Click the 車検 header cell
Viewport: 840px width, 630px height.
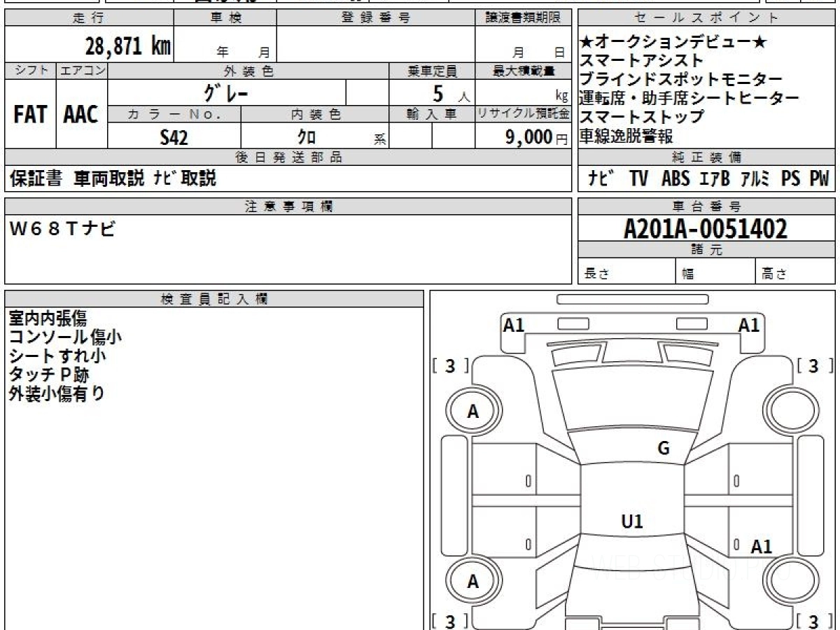[225, 18]
